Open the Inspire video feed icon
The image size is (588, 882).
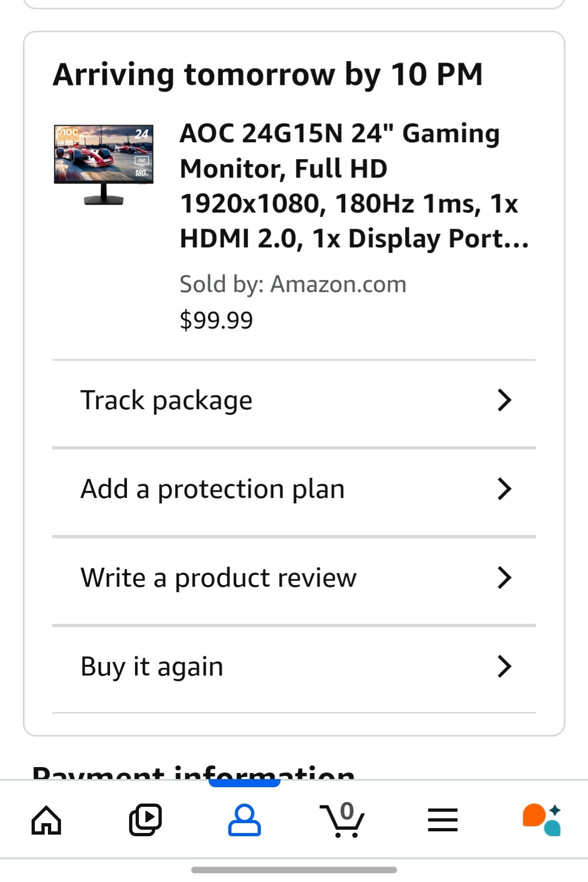(145, 820)
